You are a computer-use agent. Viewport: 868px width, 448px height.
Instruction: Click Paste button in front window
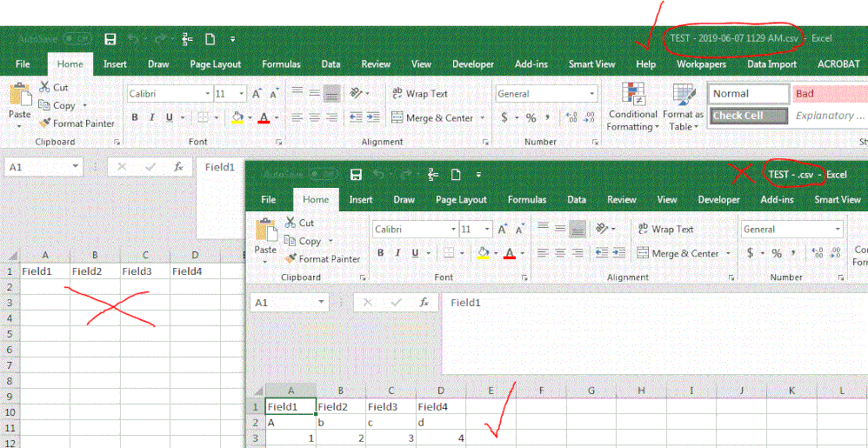[265, 242]
